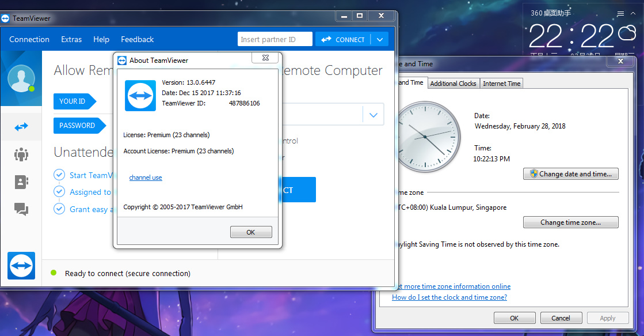Click the TeamViewer logo at sidebar bottom
The width and height of the screenshot is (644, 336).
click(x=21, y=266)
